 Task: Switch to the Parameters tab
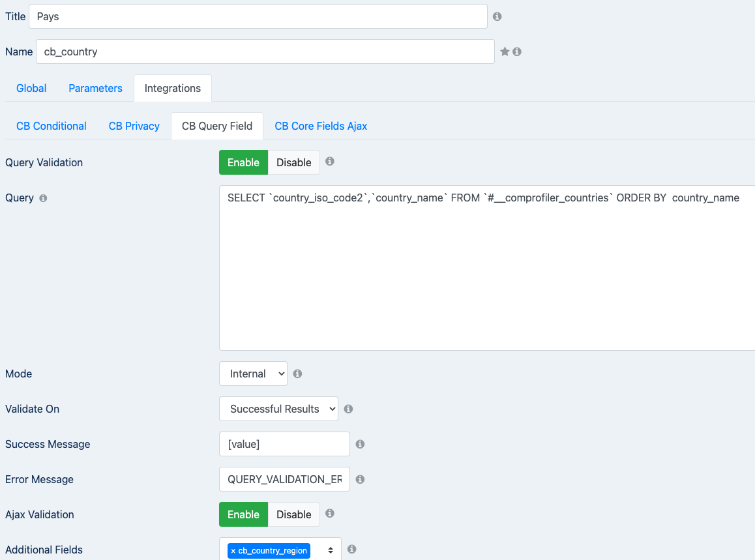(x=95, y=88)
